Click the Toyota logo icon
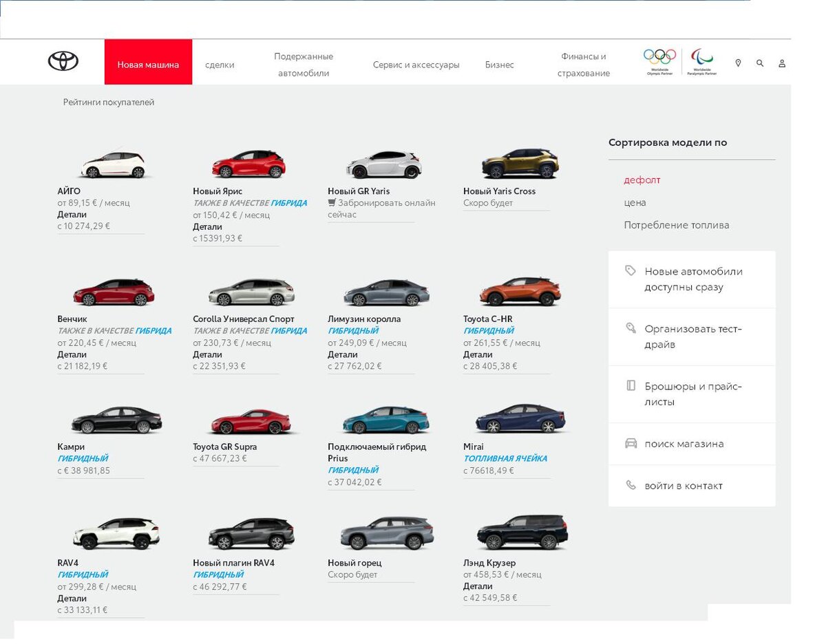This screenshot has height=644, width=826. 63,61
